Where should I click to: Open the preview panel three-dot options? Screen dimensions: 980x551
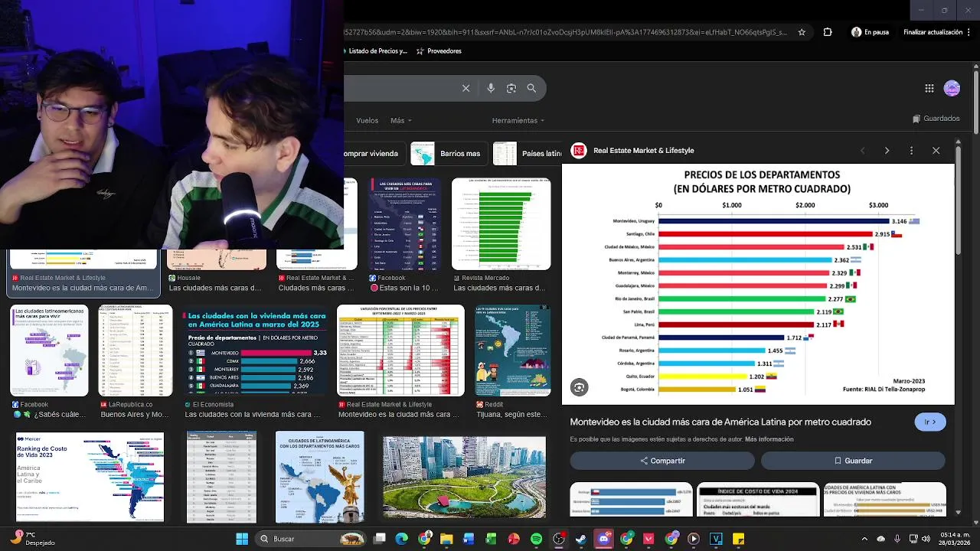911,151
